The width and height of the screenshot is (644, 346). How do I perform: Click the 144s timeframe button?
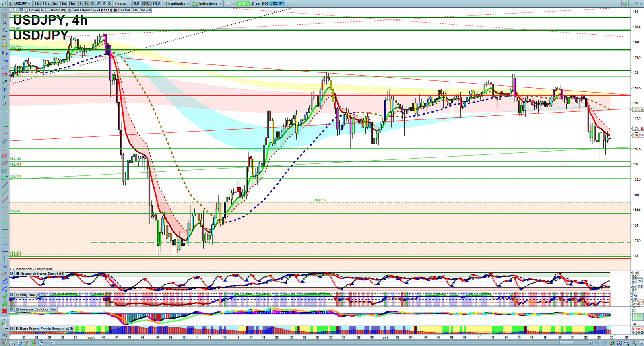(46, 4)
